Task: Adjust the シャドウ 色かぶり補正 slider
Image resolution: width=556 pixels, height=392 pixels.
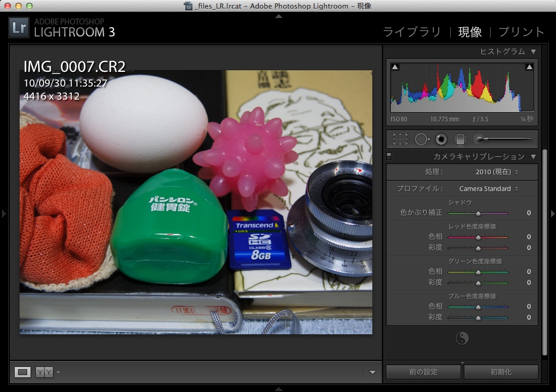Action: pos(478,213)
